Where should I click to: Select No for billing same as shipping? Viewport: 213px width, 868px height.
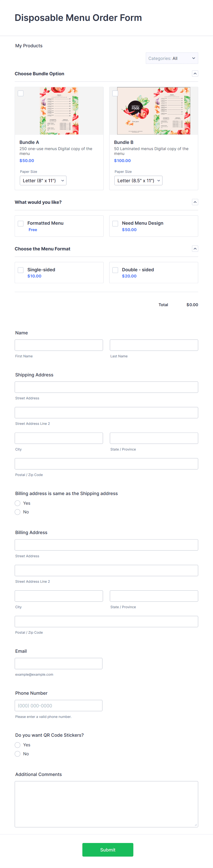(x=17, y=512)
